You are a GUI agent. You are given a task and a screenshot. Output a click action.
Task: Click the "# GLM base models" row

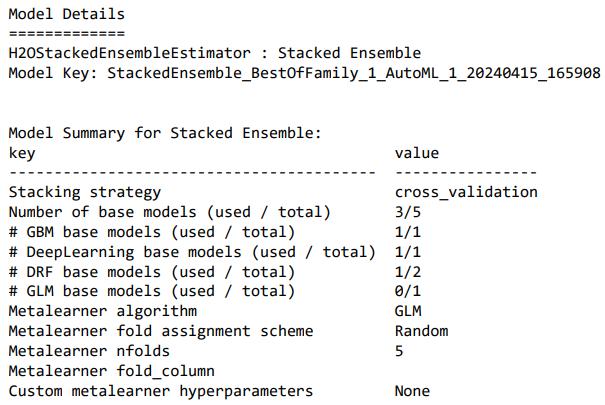[x=152, y=292]
